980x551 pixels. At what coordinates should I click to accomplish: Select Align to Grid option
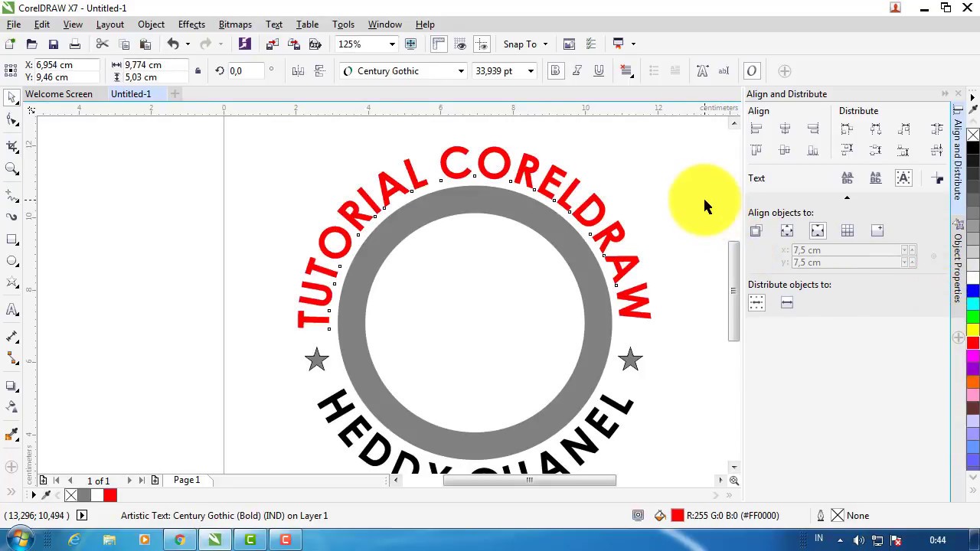(x=848, y=230)
